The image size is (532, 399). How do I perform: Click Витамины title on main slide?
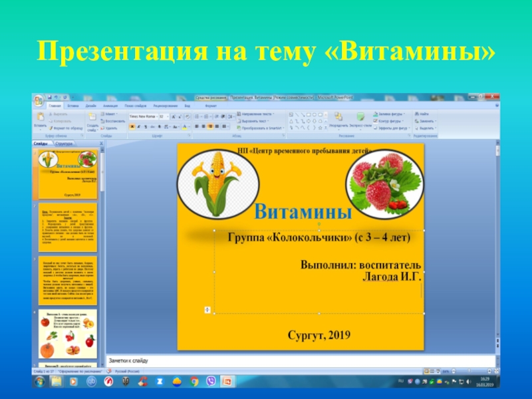(303, 211)
